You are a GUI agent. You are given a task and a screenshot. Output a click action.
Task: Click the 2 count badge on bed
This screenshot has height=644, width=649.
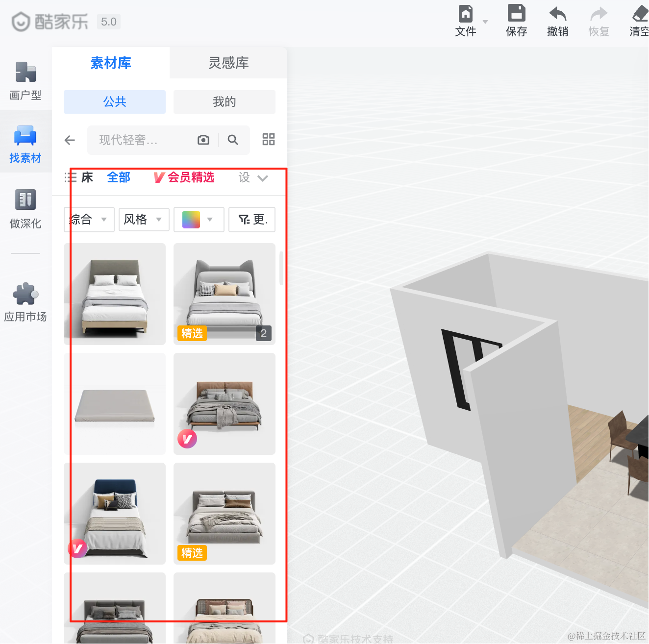point(264,334)
